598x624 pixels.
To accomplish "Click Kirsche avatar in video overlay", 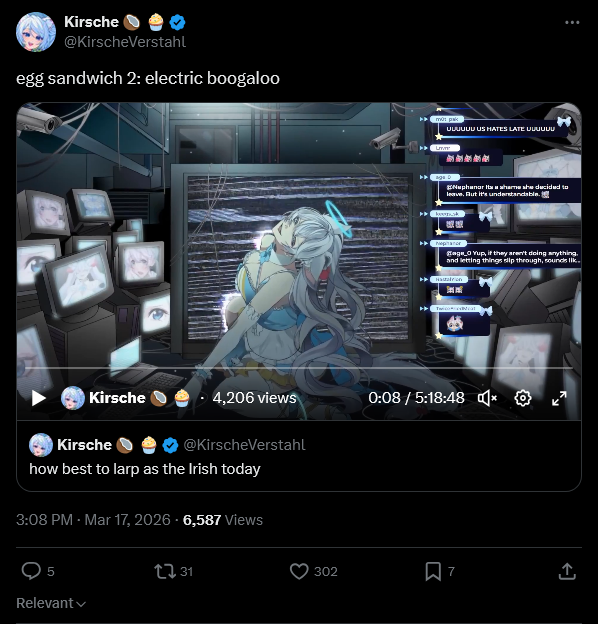I will 73,398.
